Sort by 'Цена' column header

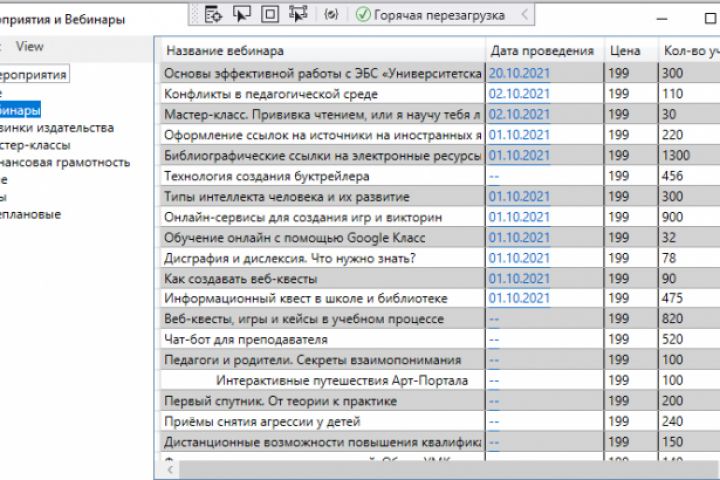point(631,51)
